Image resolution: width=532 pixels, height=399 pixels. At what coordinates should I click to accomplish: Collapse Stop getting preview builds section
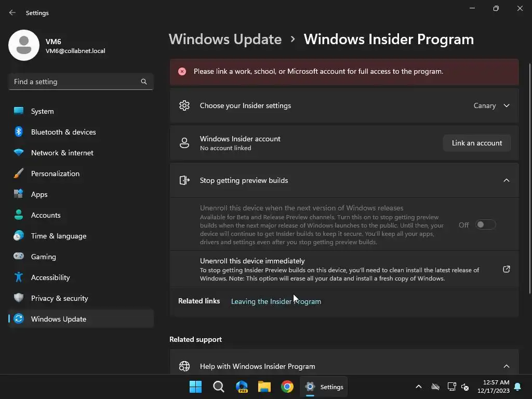click(x=506, y=180)
